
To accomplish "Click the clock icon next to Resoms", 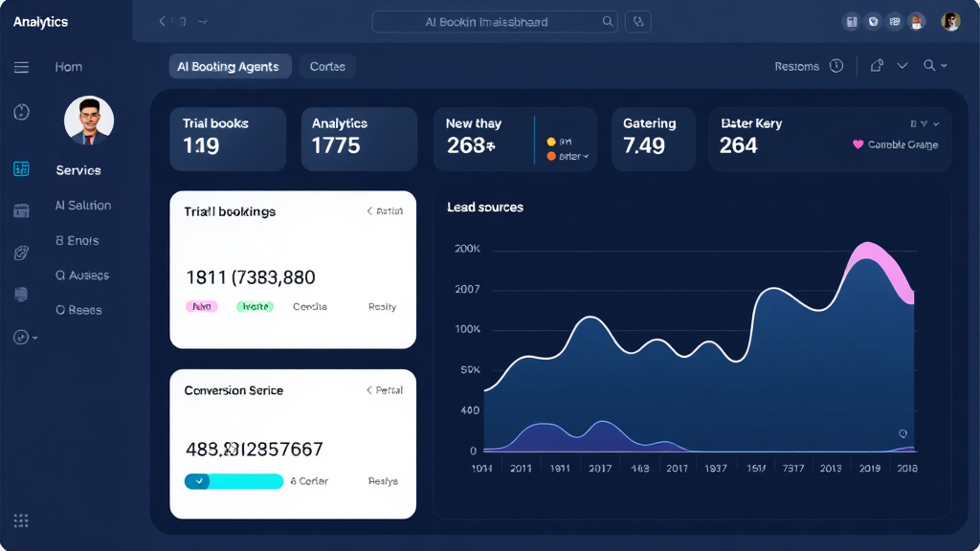I will (836, 66).
